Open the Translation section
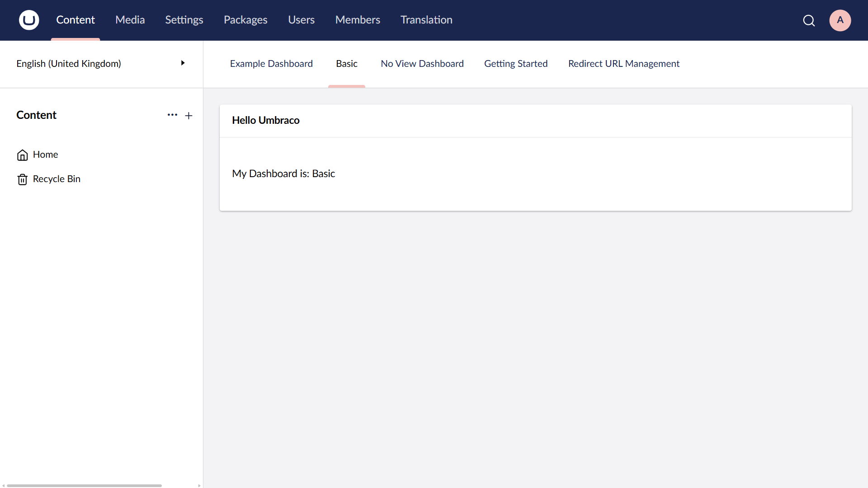This screenshot has width=868, height=488. pos(426,20)
